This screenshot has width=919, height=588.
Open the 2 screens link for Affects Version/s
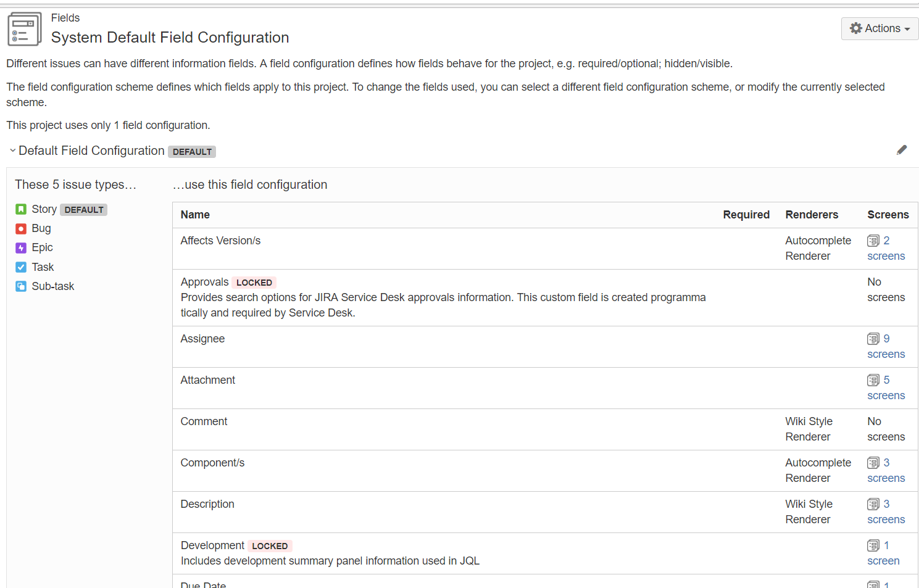(886, 248)
